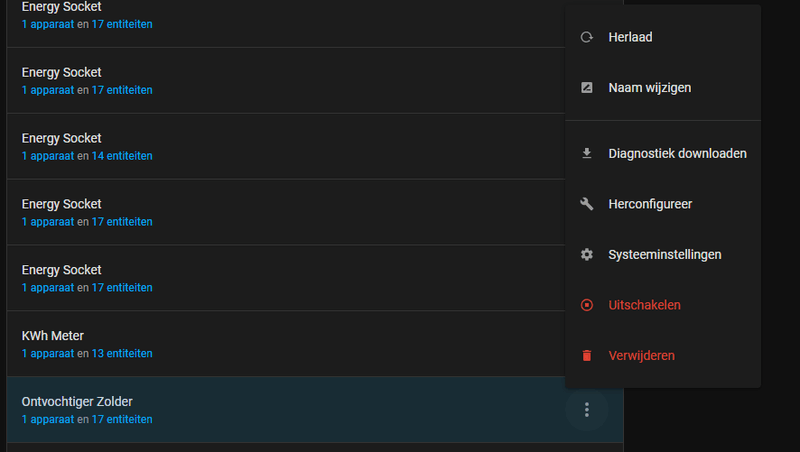Viewport: 800px width, 452px height.
Task: Click the rename icon beside Naam wijzigen
Action: [x=587, y=88]
